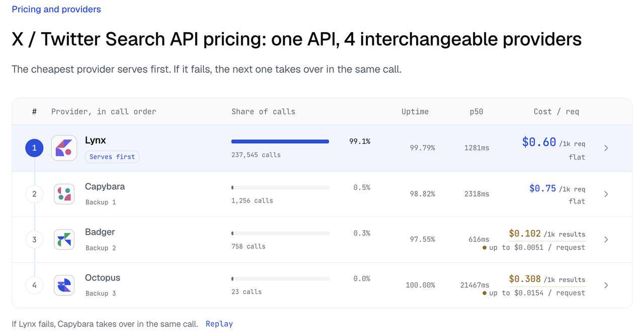Click the $0.102 price for Badger
This screenshot has height=332, width=644.
525,234
